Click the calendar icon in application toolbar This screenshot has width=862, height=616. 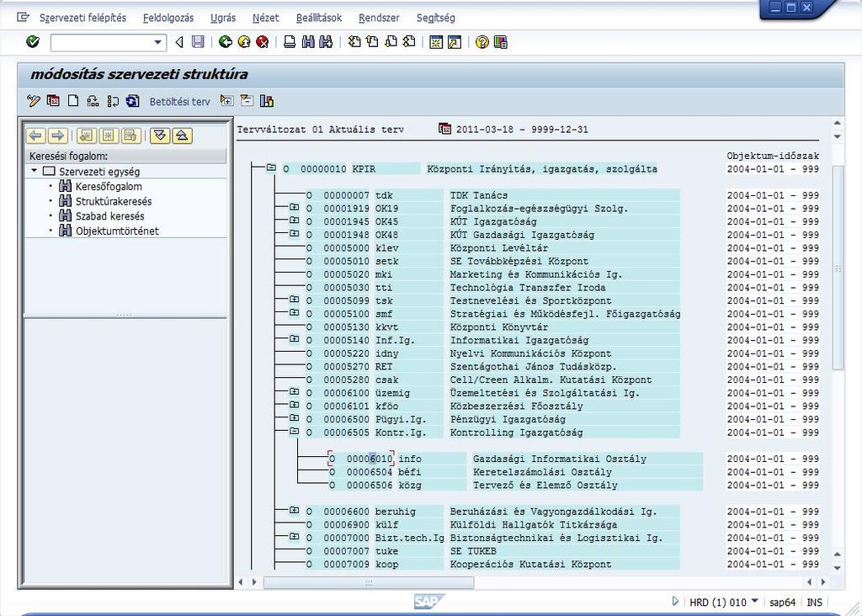pyautogui.click(x=53, y=100)
